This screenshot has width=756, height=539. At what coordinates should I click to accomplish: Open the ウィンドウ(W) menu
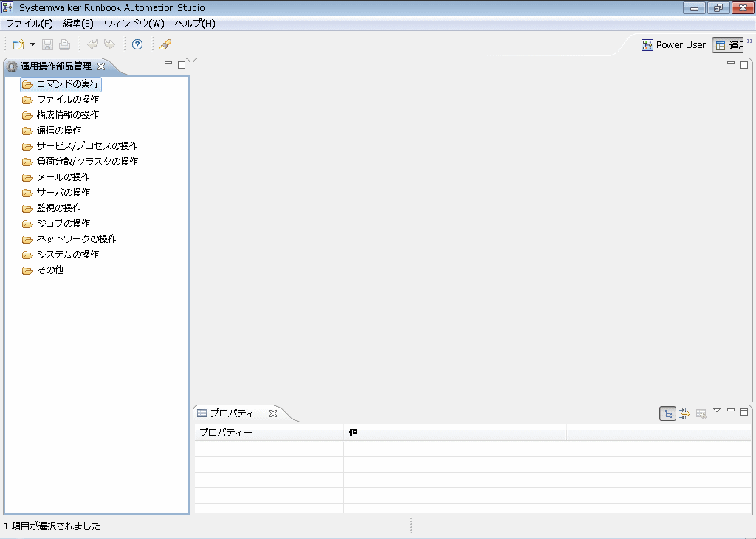(134, 24)
